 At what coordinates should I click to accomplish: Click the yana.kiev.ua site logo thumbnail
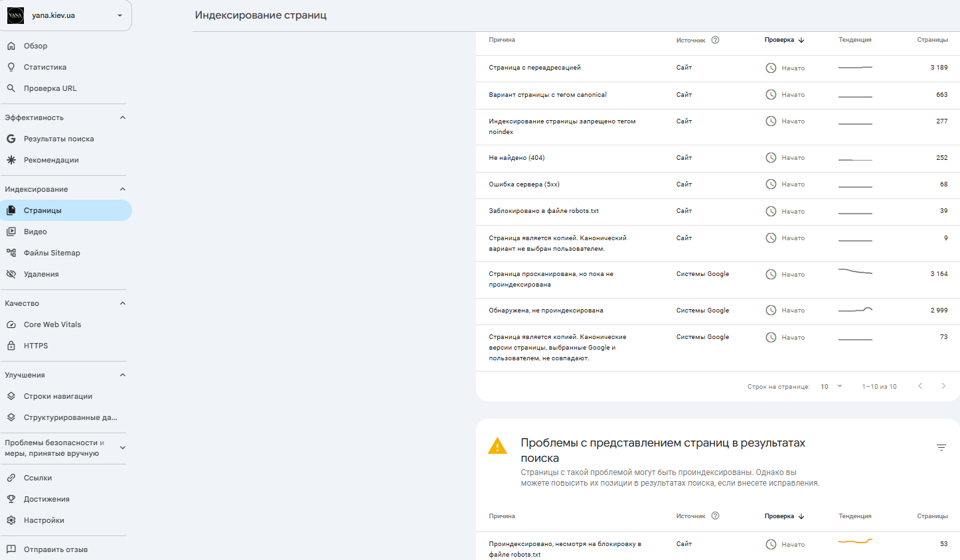click(15, 15)
